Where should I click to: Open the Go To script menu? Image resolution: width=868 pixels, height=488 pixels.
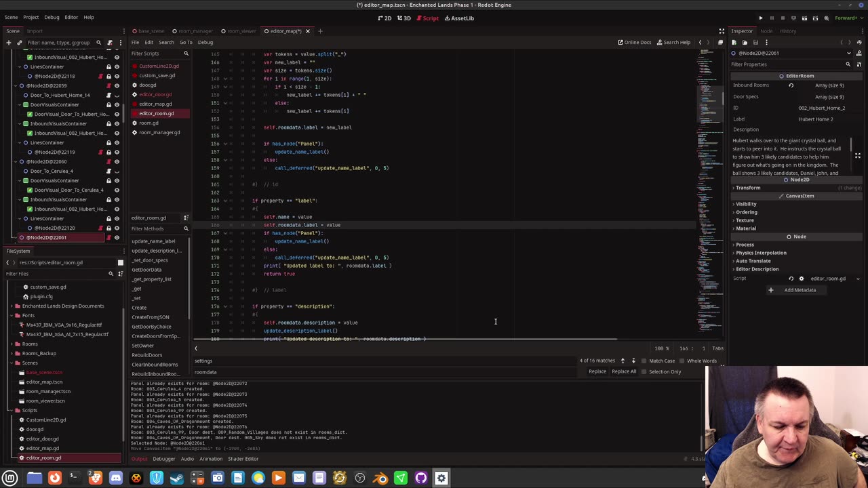pos(186,42)
